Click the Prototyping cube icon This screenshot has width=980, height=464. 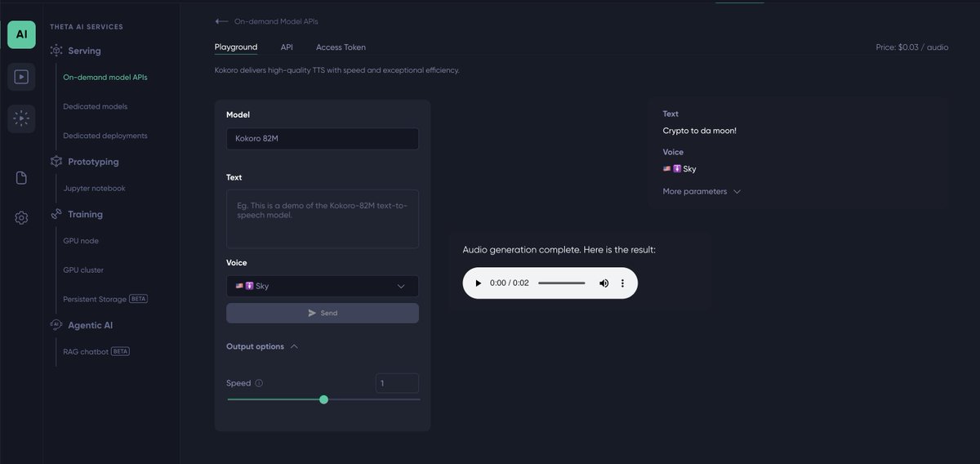[x=56, y=162]
